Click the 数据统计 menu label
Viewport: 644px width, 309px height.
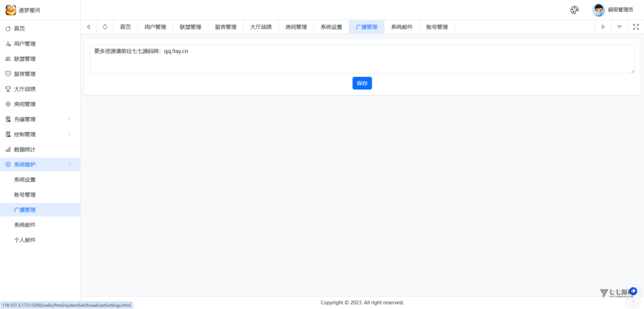25,150
